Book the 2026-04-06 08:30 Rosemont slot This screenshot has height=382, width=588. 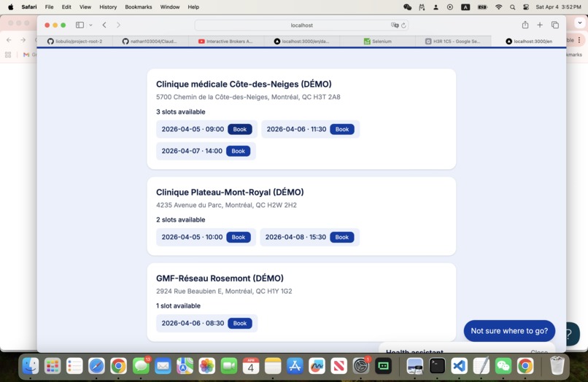click(239, 324)
